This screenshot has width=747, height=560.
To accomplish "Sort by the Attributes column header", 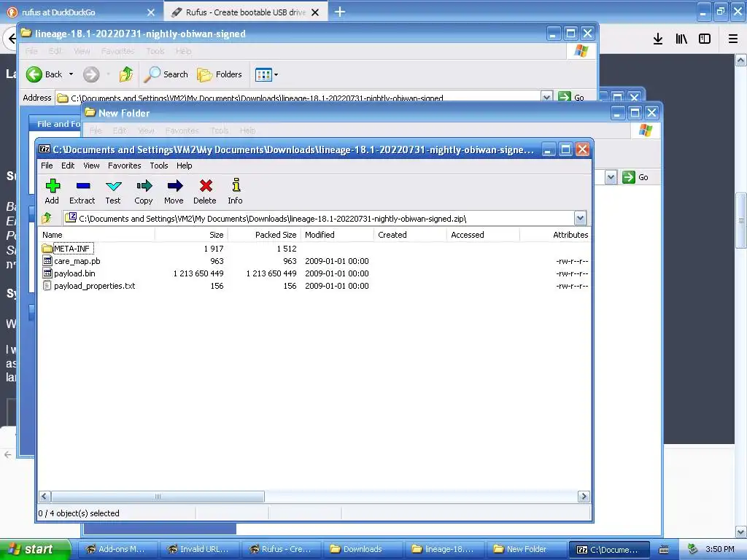I will point(555,235).
